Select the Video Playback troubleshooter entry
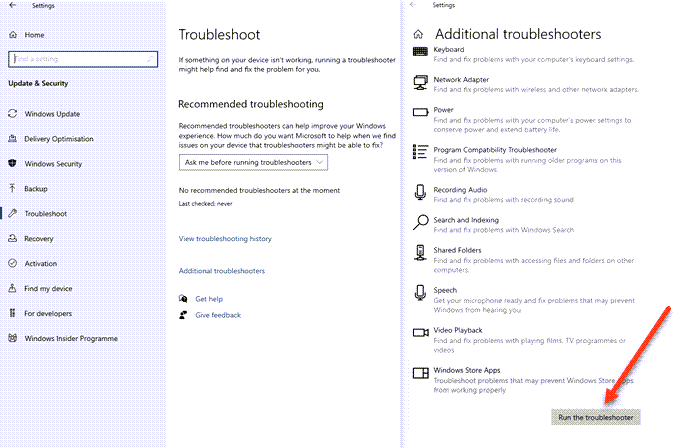 point(519,340)
